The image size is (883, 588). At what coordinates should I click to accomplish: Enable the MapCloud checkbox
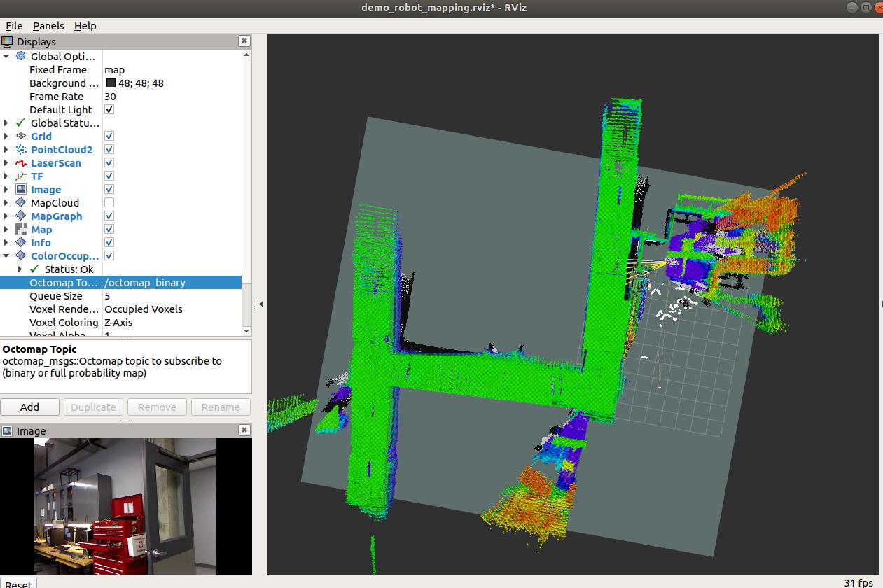pos(109,203)
